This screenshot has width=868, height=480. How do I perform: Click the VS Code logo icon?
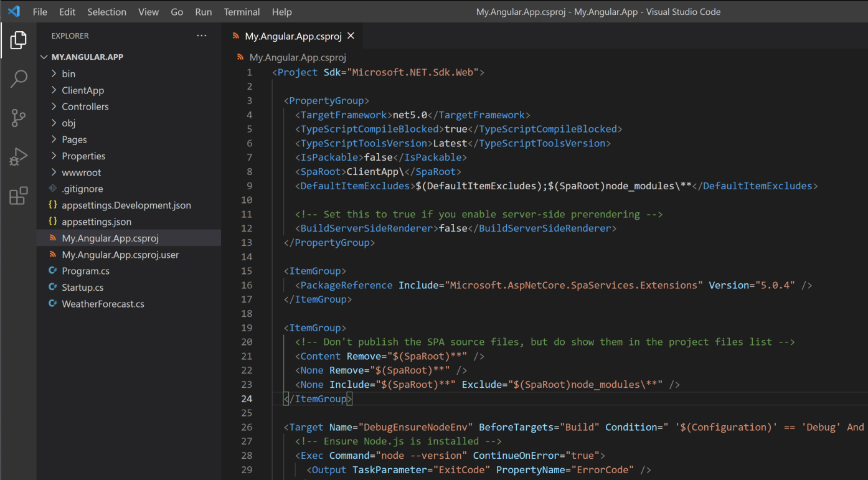[14, 12]
